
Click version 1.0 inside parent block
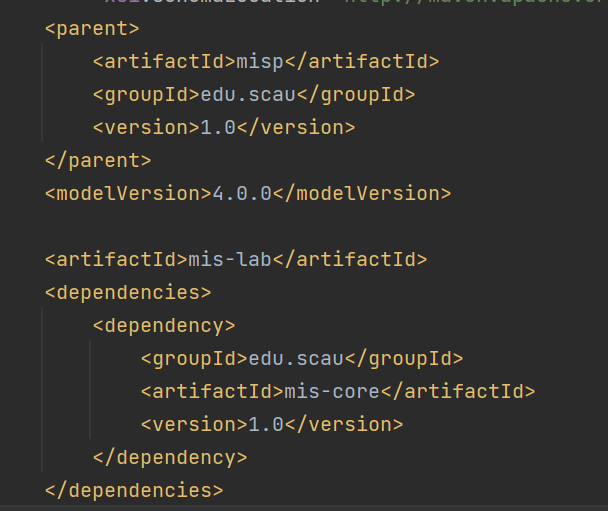pyautogui.click(x=218, y=128)
